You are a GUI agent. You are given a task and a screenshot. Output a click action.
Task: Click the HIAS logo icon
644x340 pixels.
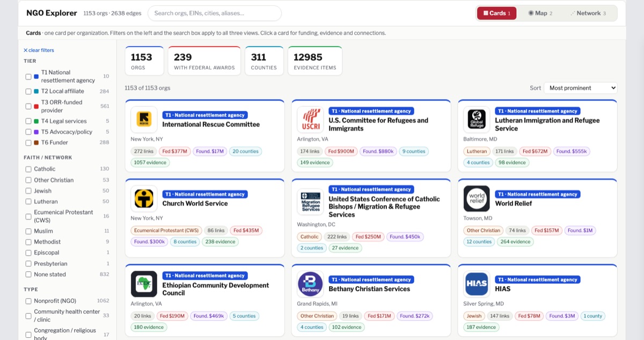[x=477, y=284]
